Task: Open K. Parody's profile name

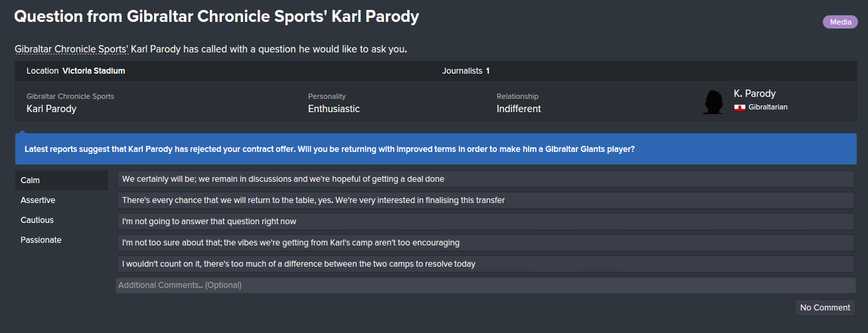Action: tap(754, 94)
